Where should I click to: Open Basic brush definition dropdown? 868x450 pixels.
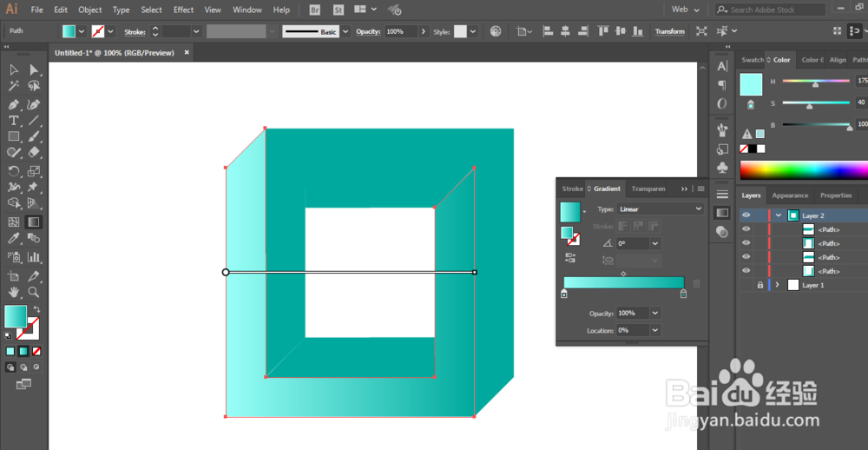(x=346, y=31)
